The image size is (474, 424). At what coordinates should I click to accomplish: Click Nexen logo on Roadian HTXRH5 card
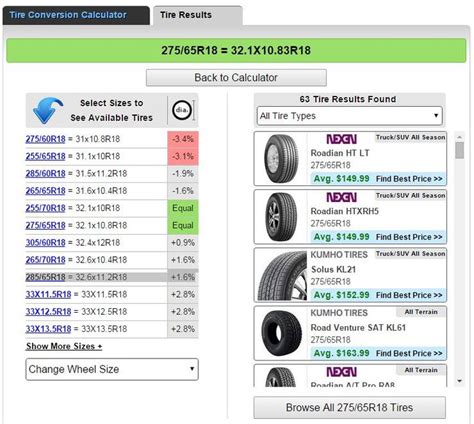pos(341,197)
